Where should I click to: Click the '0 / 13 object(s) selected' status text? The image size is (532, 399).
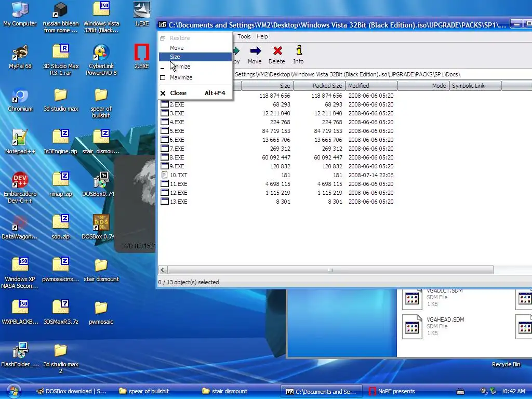188,282
